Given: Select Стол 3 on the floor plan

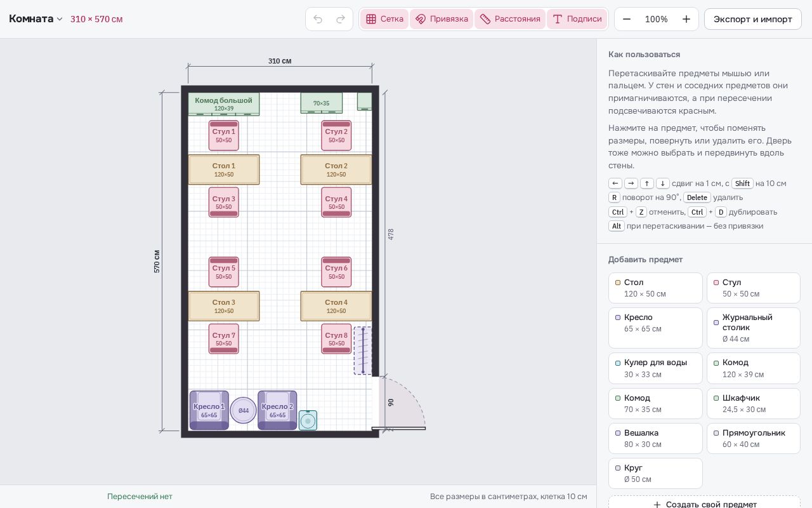Looking at the screenshot, I should click(x=224, y=306).
